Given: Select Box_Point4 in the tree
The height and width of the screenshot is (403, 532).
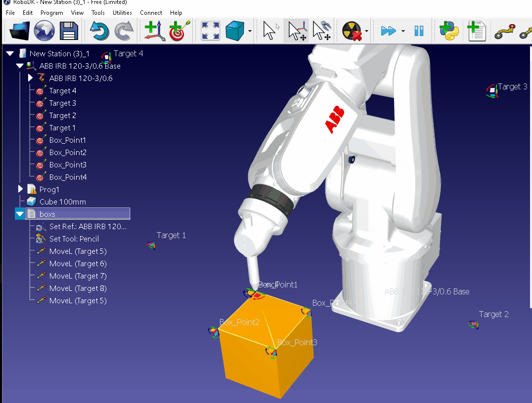Looking at the screenshot, I should pyautogui.click(x=68, y=177).
